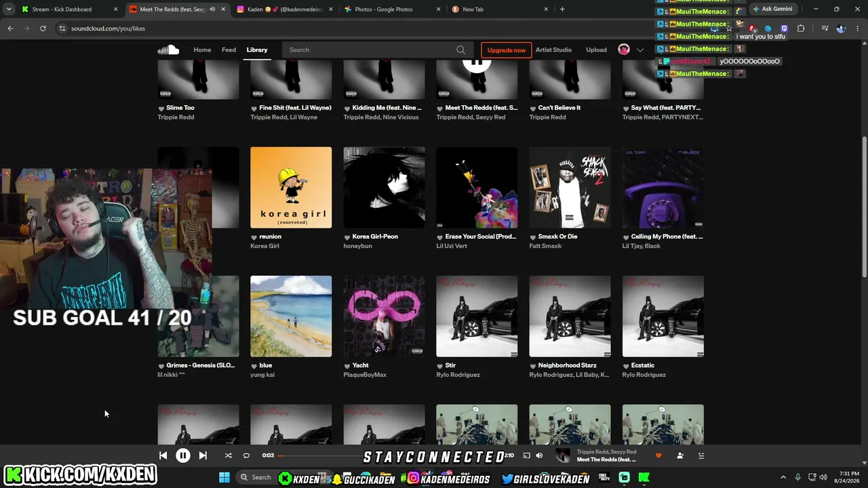Open Artist Studio from the header
Viewport: 868px width, 488px height.
coord(553,49)
